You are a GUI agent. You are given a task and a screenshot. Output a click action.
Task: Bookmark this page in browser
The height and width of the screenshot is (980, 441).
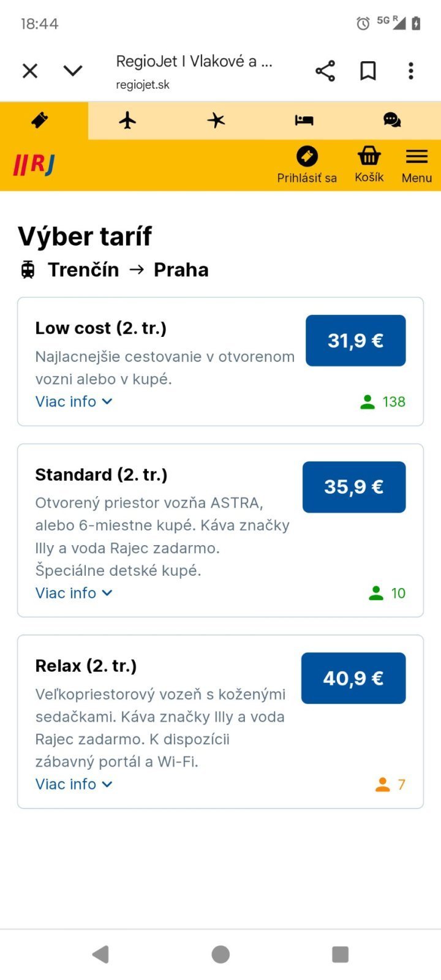tap(367, 71)
